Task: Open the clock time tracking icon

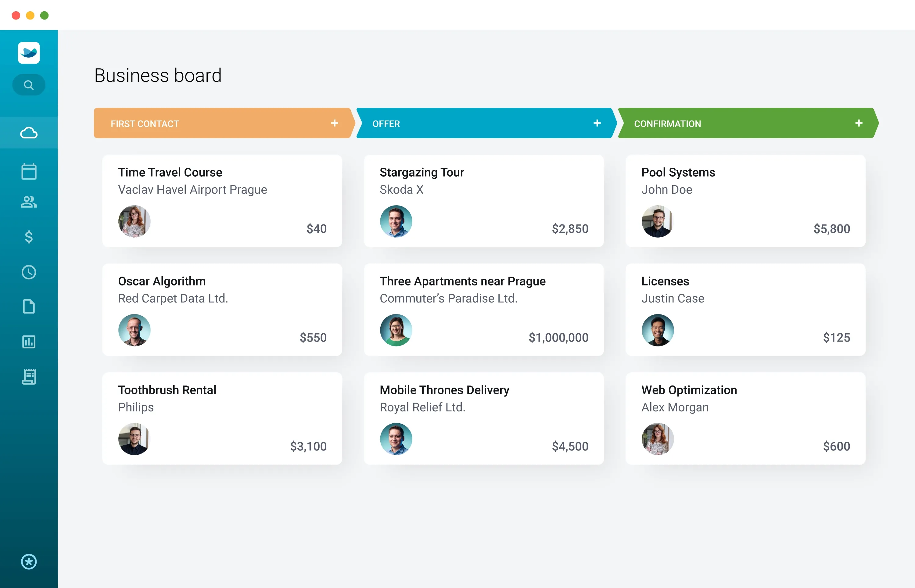Action: 29,272
